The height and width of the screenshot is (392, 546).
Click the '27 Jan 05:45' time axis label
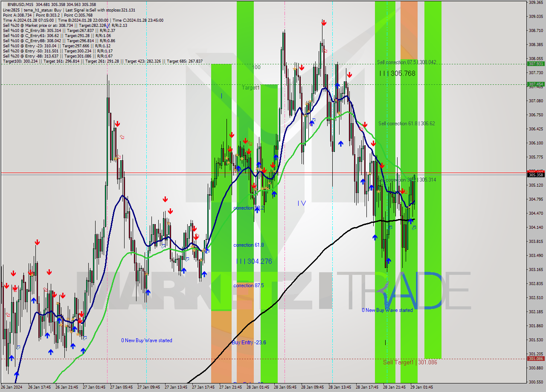point(121,387)
